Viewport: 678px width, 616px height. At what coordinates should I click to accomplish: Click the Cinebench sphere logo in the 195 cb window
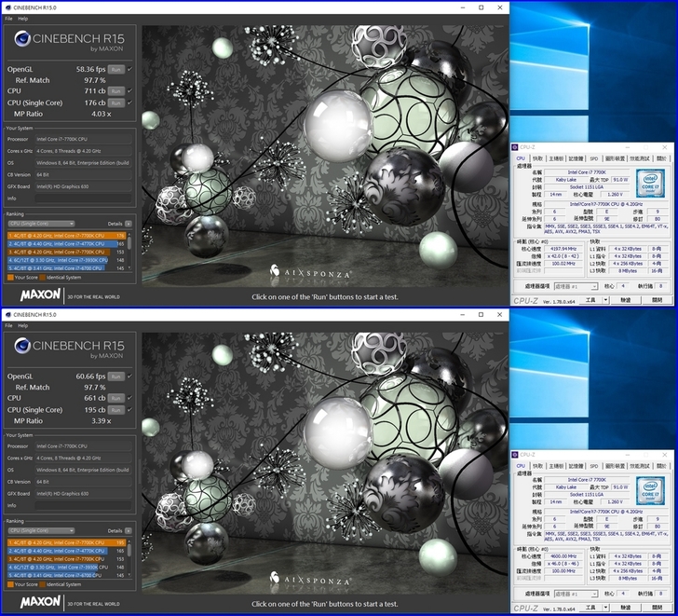pyautogui.click(x=23, y=348)
